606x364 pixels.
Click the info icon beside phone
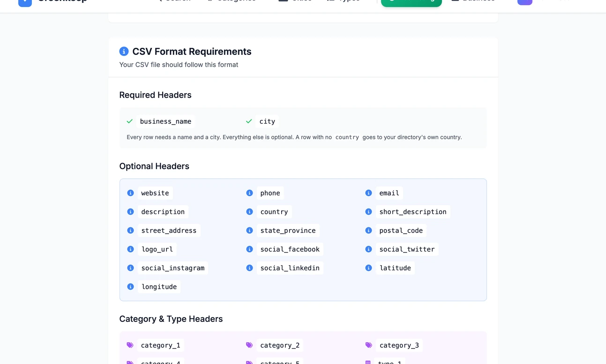pos(249,193)
